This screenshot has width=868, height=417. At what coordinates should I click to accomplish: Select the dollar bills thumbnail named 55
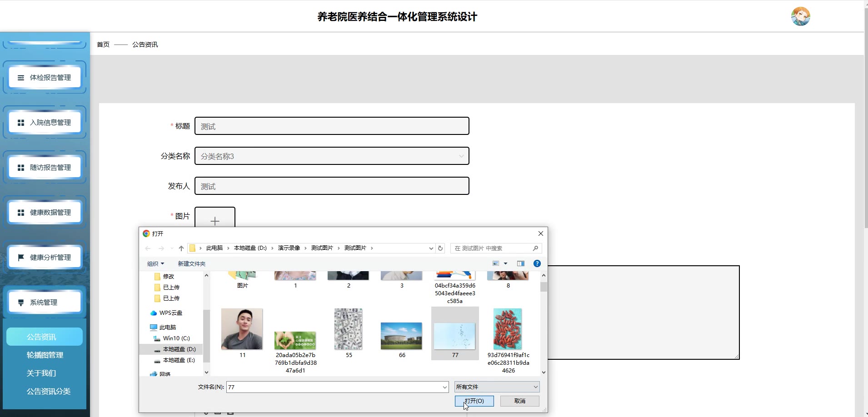pos(349,329)
